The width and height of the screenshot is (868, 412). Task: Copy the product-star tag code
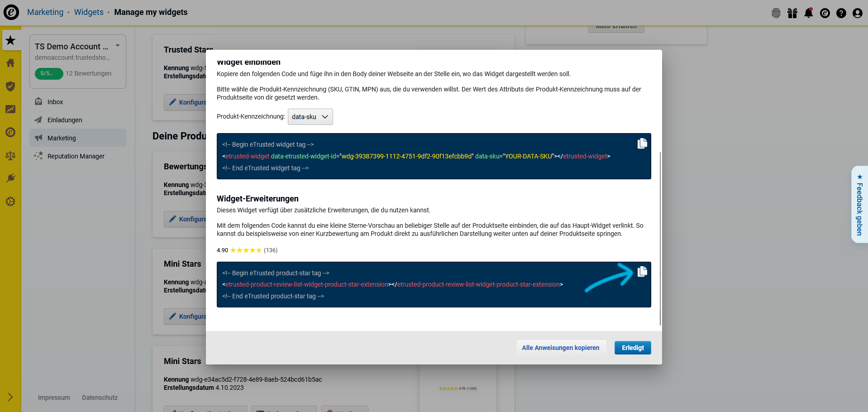pyautogui.click(x=642, y=272)
